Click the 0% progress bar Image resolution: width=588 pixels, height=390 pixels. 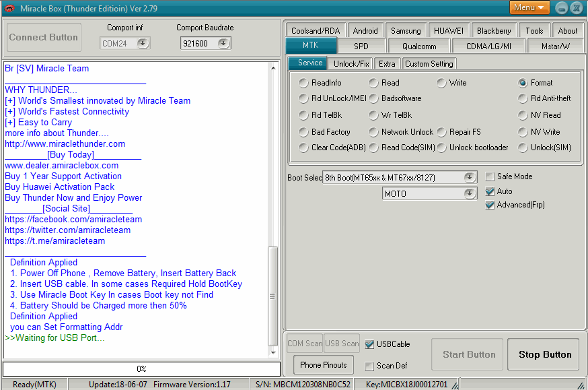(x=141, y=369)
